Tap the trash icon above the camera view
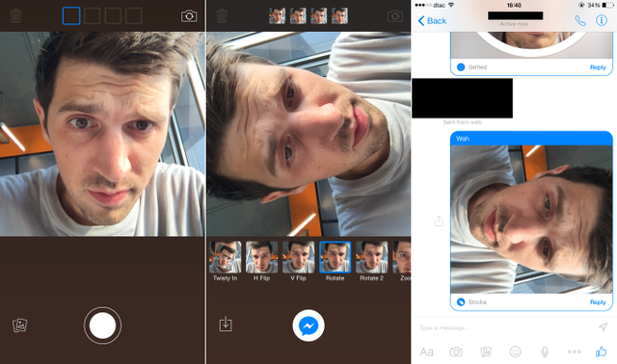The width and height of the screenshot is (617, 364). [15, 16]
